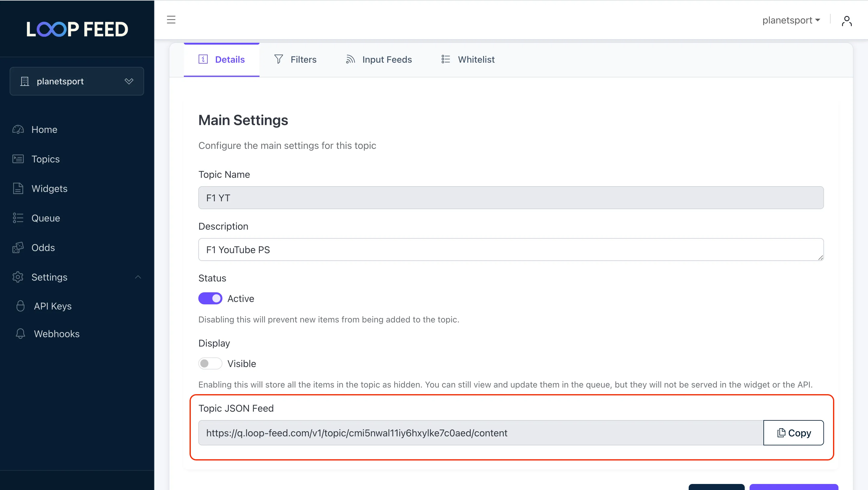The image size is (868, 490).
Task: Open the Topics sidebar icon
Action: click(18, 159)
